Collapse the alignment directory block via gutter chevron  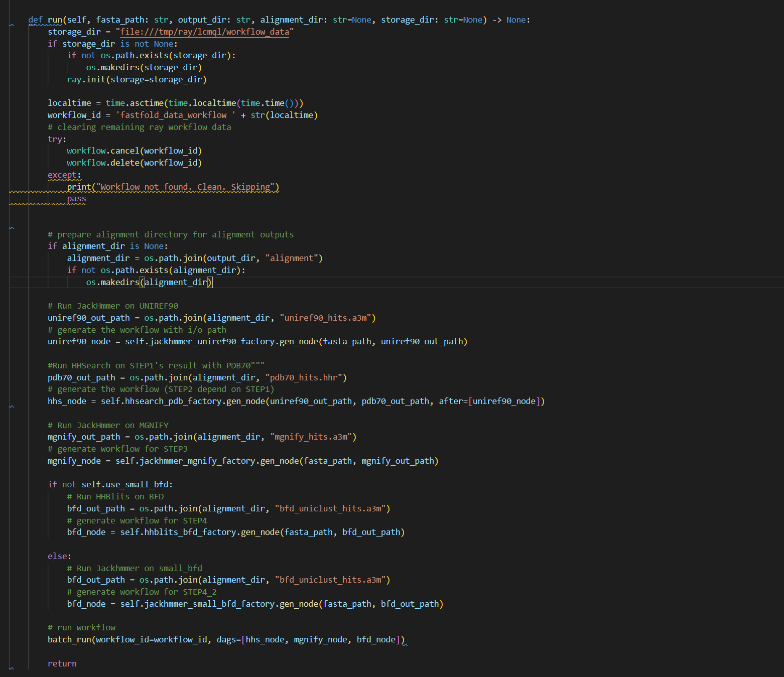(11, 227)
